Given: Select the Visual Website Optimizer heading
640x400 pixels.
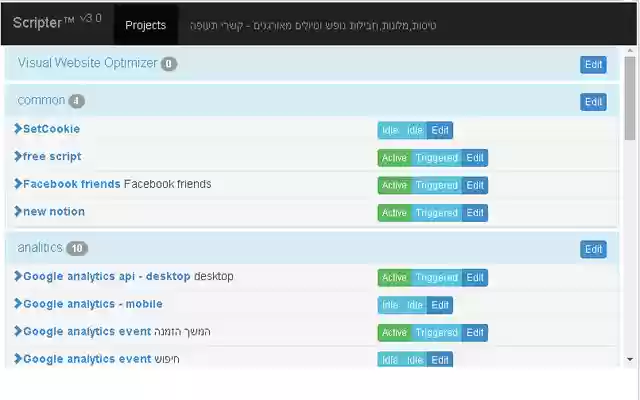Looking at the screenshot, I should pyautogui.click(x=87, y=63).
